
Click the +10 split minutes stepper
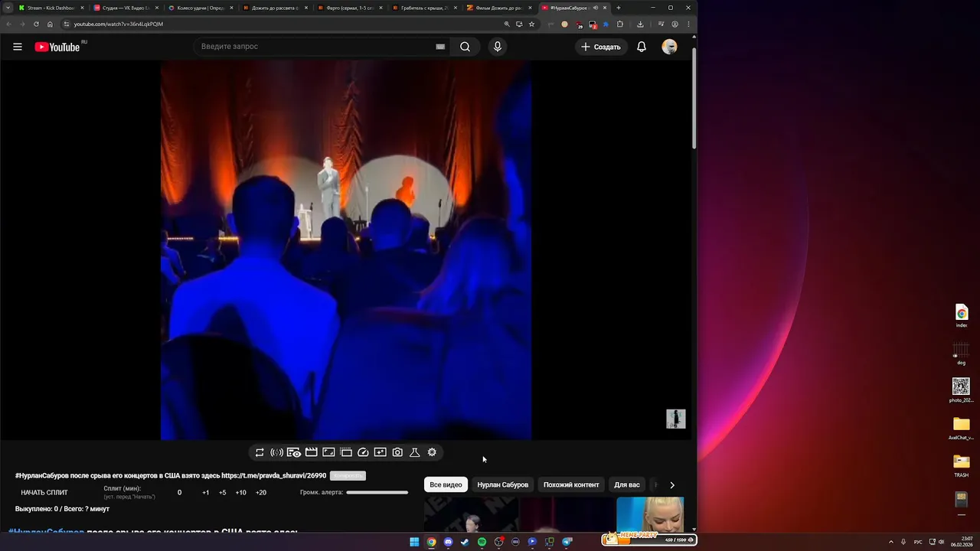[x=240, y=493]
